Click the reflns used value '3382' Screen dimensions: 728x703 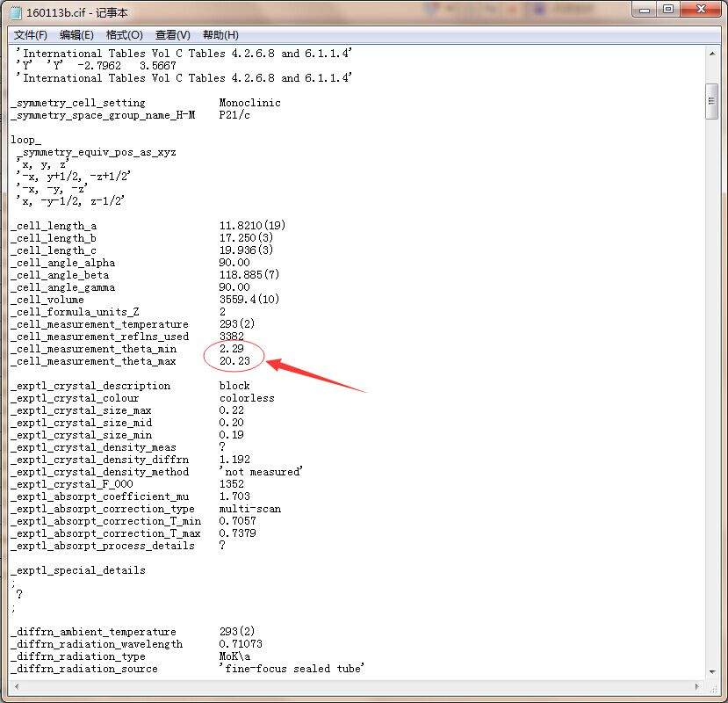[232, 336]
